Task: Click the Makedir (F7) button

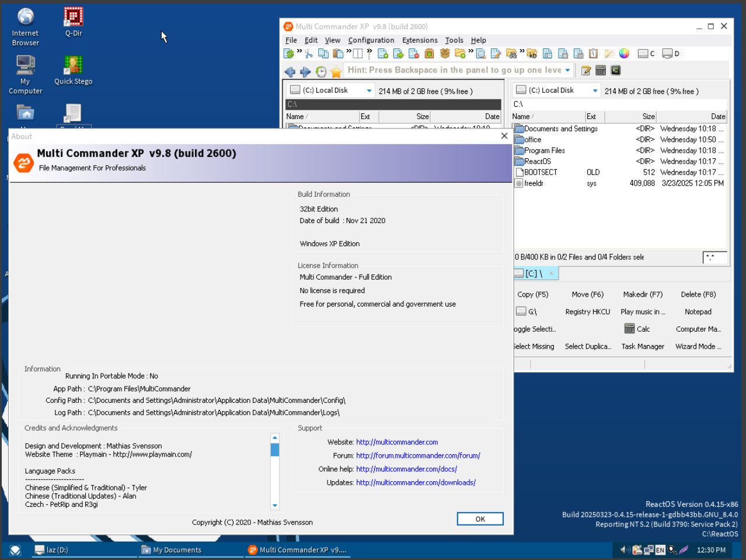Action: (643, 294)
